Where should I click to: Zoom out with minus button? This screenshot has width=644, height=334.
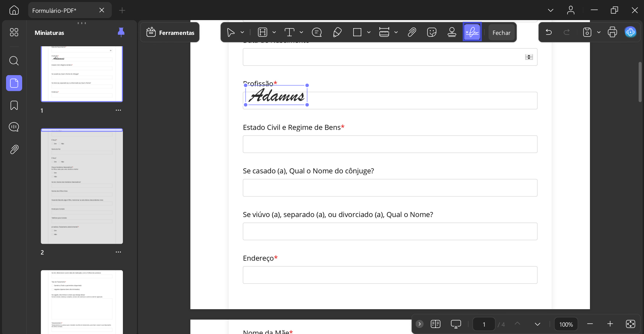tap(590, 324)
